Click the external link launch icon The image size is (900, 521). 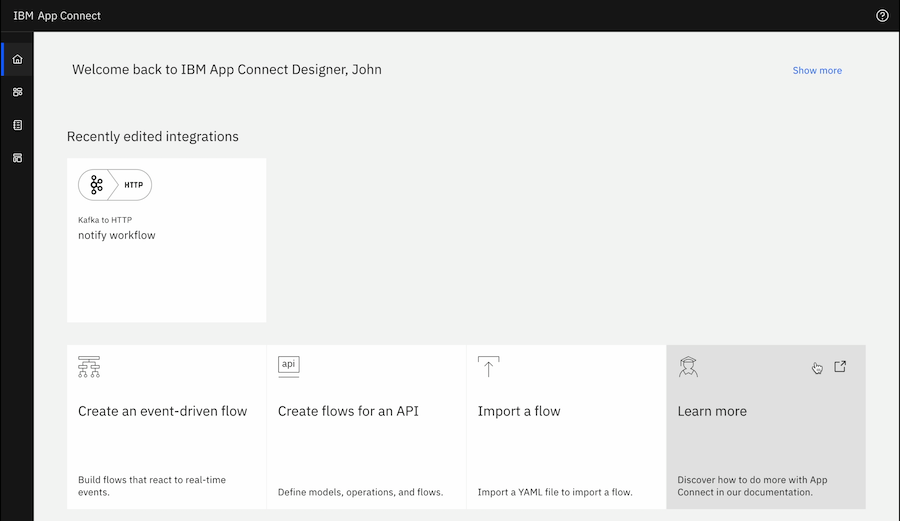click(840, 367)
